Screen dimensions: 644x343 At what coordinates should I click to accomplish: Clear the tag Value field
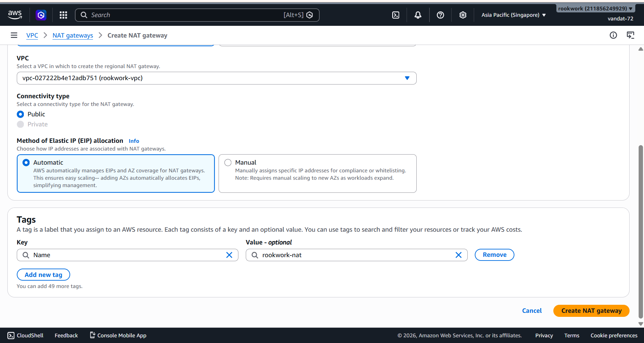point(458,255)
